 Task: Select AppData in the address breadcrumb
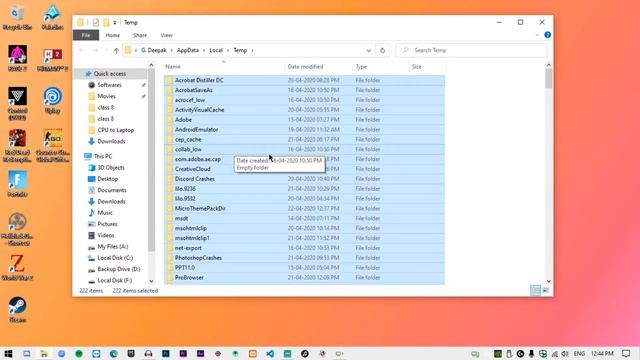188,50
